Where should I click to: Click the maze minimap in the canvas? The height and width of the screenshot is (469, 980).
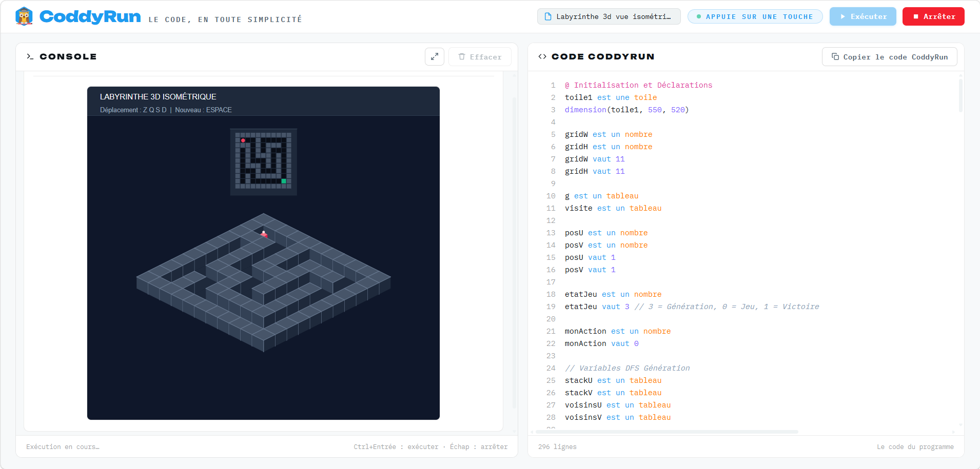pyautogui.click(x=263, y=161)
